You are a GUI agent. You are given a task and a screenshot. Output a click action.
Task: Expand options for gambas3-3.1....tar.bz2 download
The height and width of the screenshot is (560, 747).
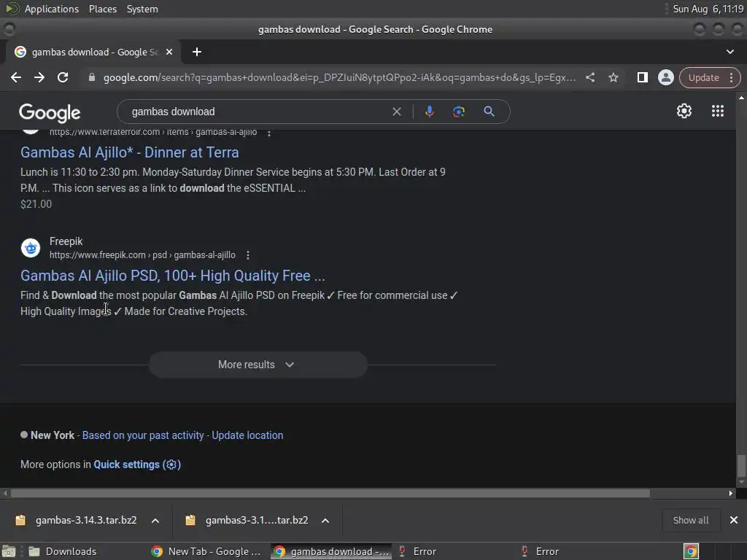click(x=325, y=521)
